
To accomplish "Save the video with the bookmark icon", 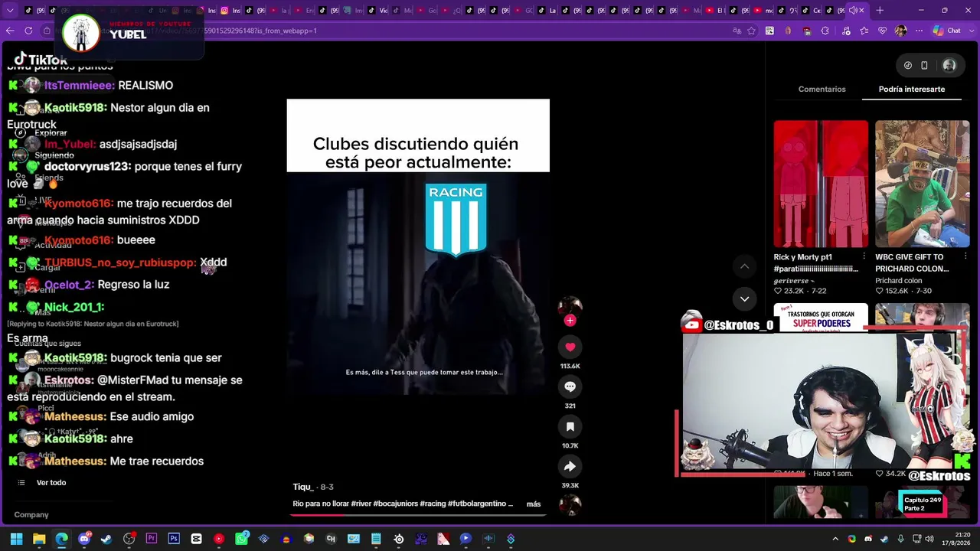I will 570,426.
